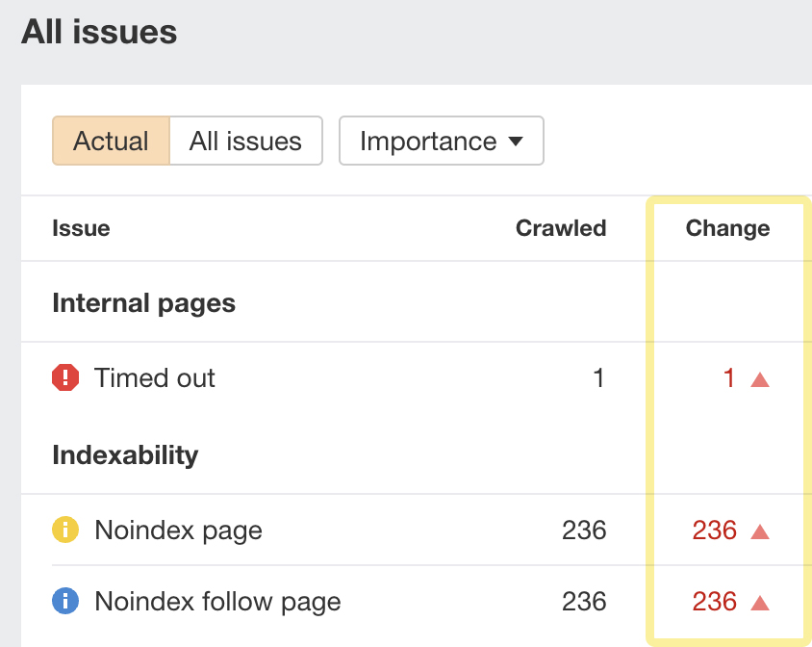Click the Internal pages section header

tap(143, 302)
